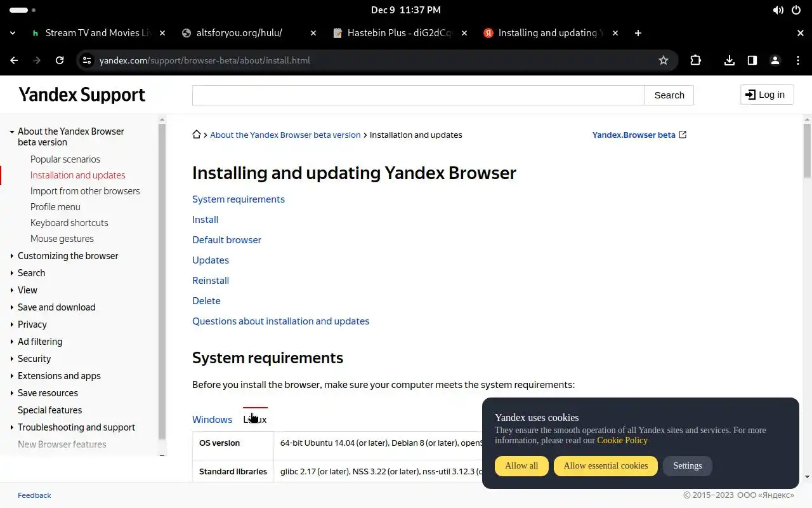Click Allow all cookies button
Screen dimensions: 812x508
[521, 465]
